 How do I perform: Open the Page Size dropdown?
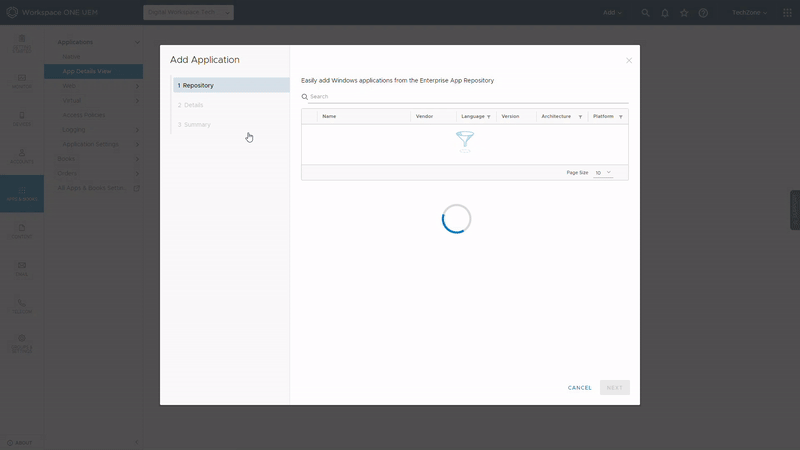(603, 173)
